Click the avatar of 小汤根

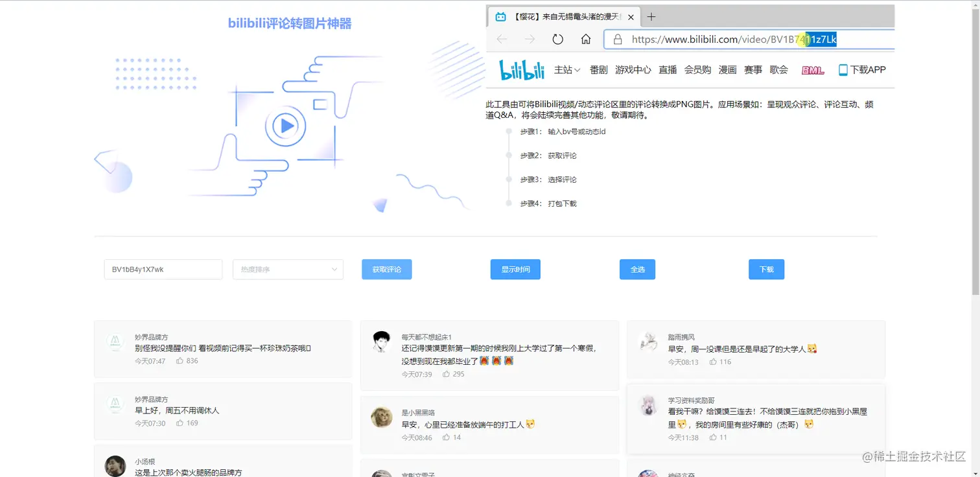click(115, 466)
